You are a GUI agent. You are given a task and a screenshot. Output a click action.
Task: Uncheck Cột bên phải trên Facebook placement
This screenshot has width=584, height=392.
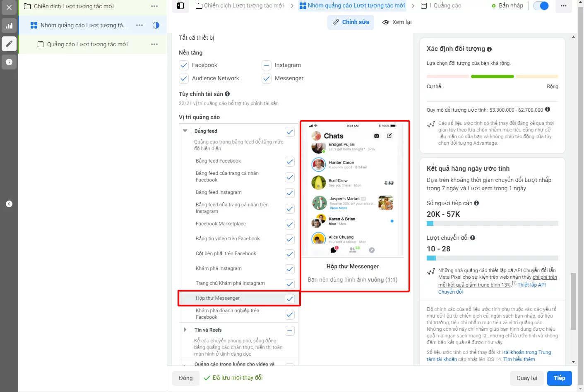pyautogui.click(x=290, y=254)
